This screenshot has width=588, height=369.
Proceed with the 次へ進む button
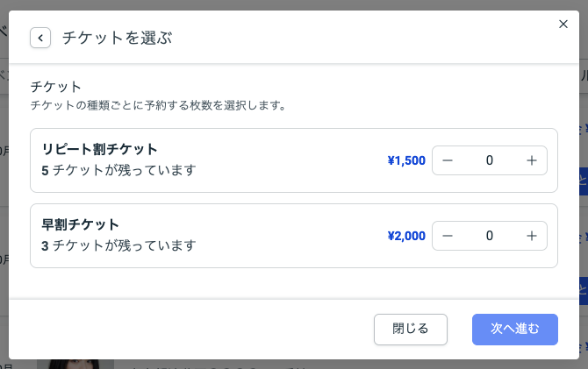(x=514, y=329)
